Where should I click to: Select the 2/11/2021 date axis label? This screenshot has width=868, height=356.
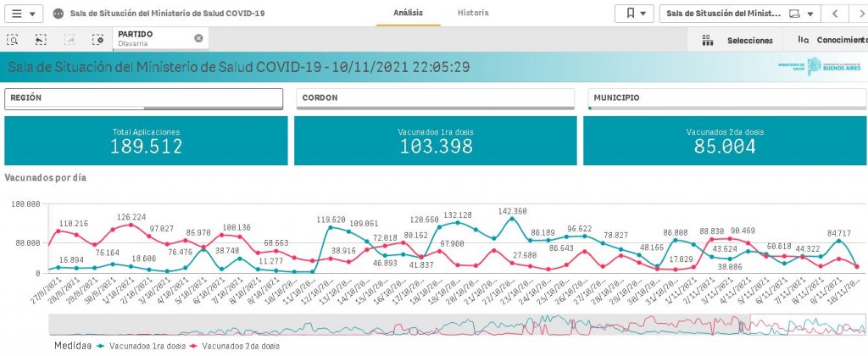coord(701,292)
